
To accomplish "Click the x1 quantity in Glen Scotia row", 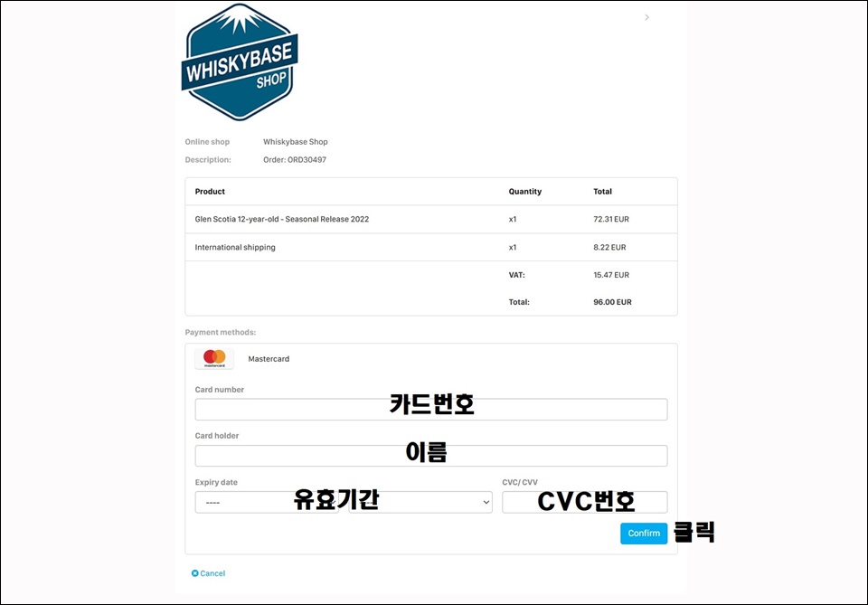I will 513,219.
